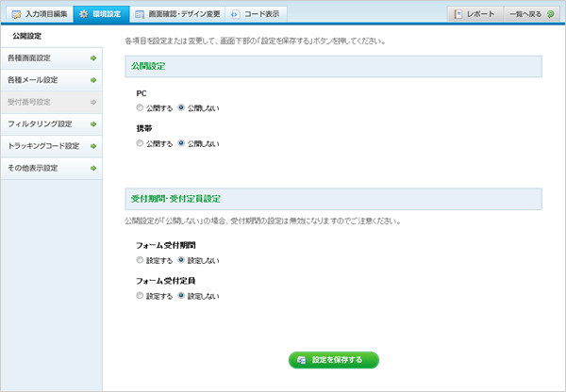
Task: Click the PC label
Action: (141, 93)
